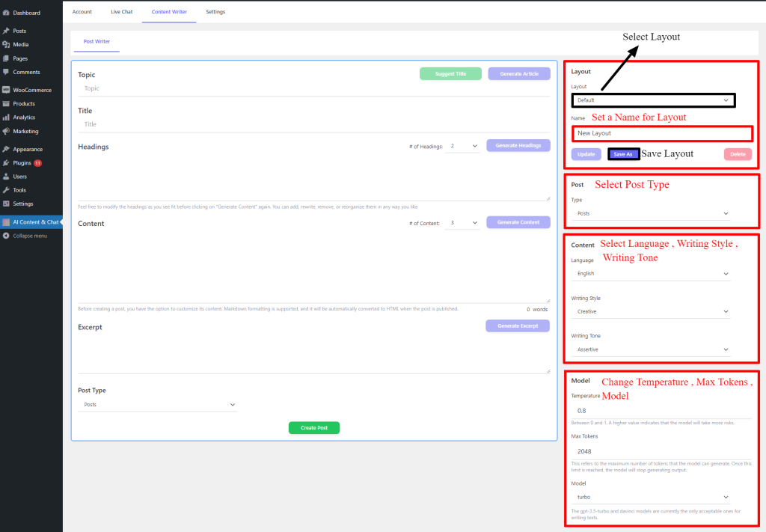Click the Comments icon in the sidebar
The image size is (766, 532).
(7, 72)
